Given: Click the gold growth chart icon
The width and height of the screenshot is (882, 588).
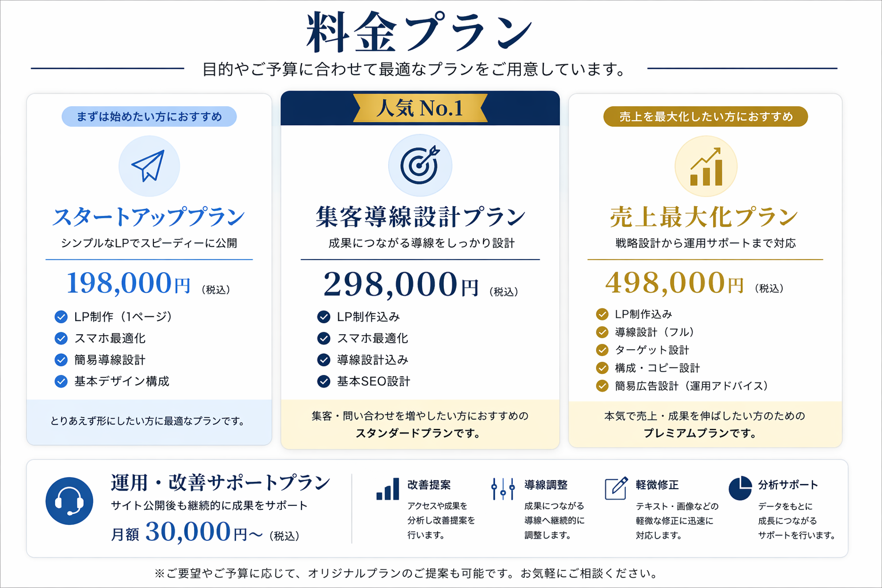Looking at the screenshot, I should 706,167.
